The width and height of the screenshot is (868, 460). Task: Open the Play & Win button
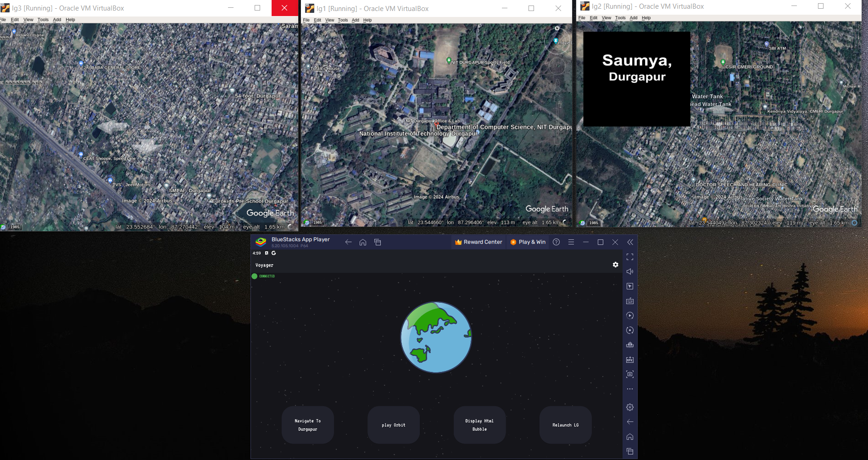pos(528,242)
